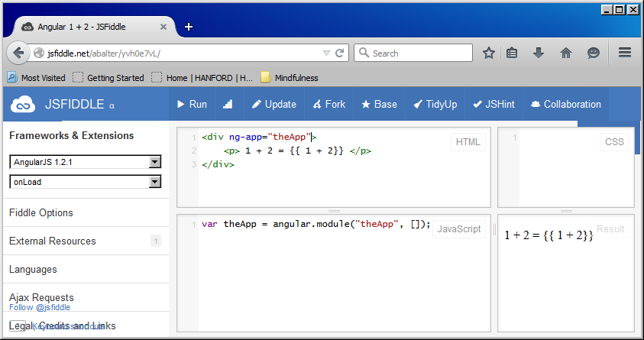644x340 pixels.
Task: Go to the Home page icon
Action: coord(566,53)
